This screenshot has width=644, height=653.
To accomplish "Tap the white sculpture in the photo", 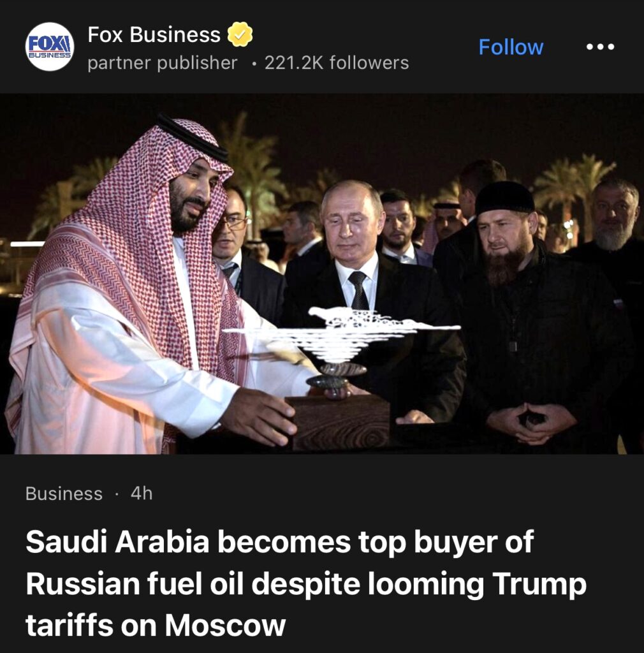I will tap(341, 333).
